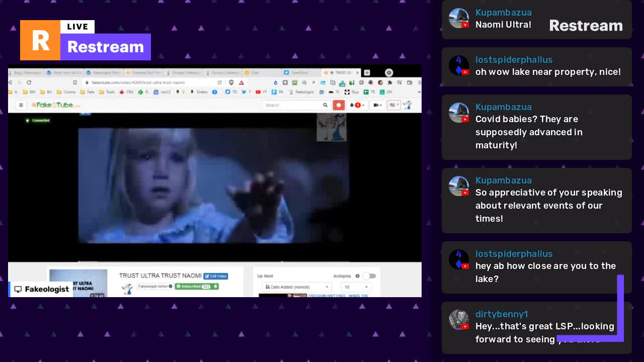Toggle the Autoplay switch
Viewport: 644px width, 362px height.
coord(369,276)
